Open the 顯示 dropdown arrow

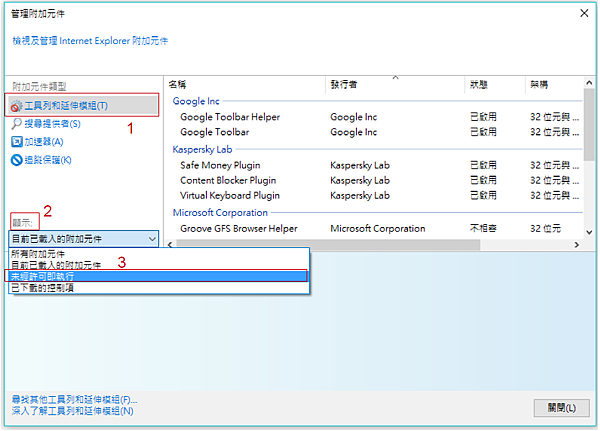tap(152, 239)
